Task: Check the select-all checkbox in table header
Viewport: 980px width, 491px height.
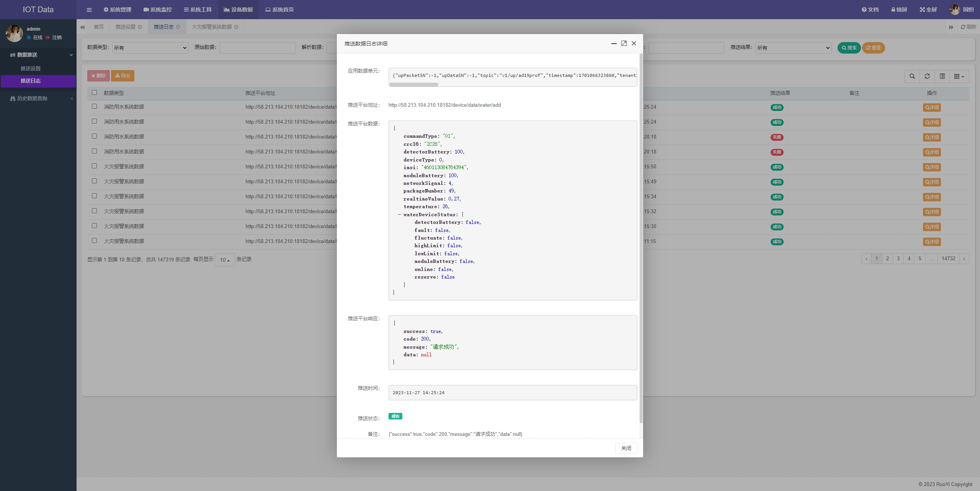Action: point(94,92)
